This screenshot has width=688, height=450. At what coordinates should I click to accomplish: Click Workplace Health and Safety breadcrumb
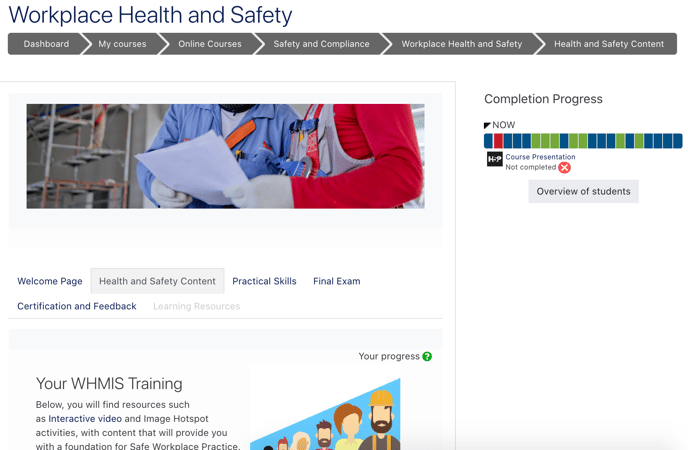click(462, 44)
